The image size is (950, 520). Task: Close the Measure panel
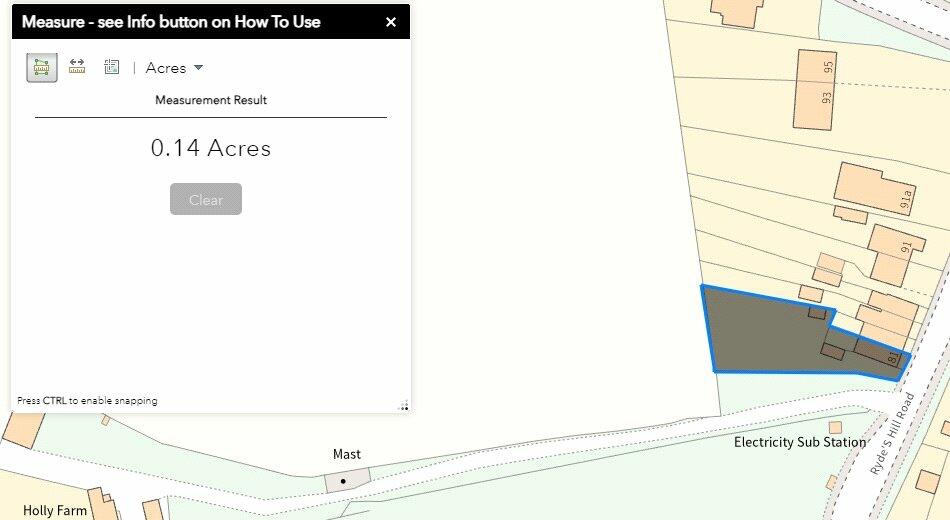(x=391, y=22)
